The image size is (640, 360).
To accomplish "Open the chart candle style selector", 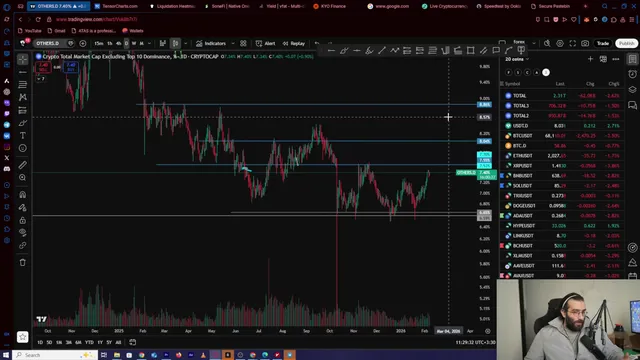I will pos(176,43).
